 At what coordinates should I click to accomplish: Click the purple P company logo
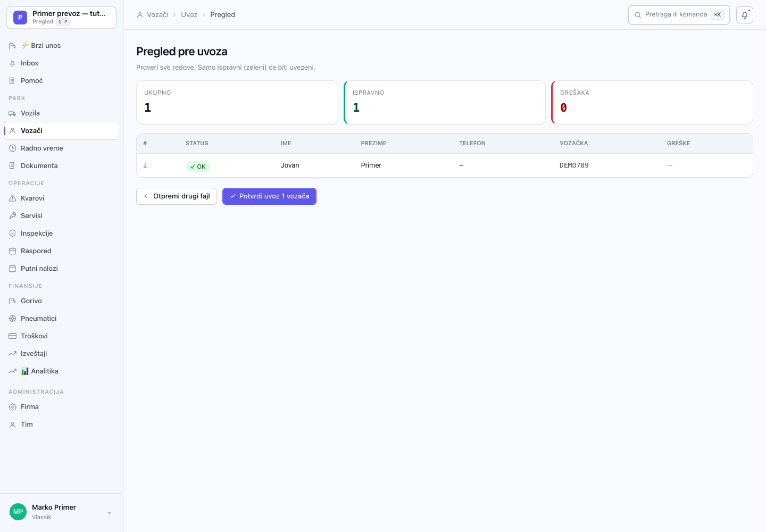(20, 18)
